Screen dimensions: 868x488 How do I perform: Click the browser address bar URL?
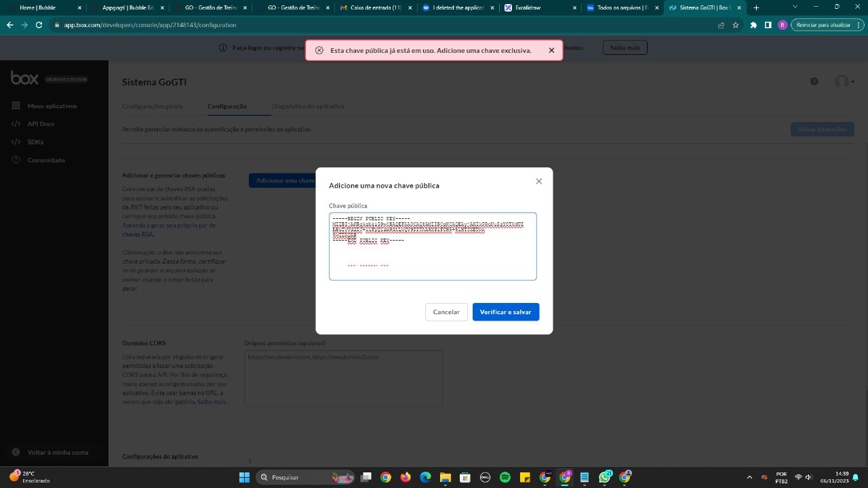(150, 24)
